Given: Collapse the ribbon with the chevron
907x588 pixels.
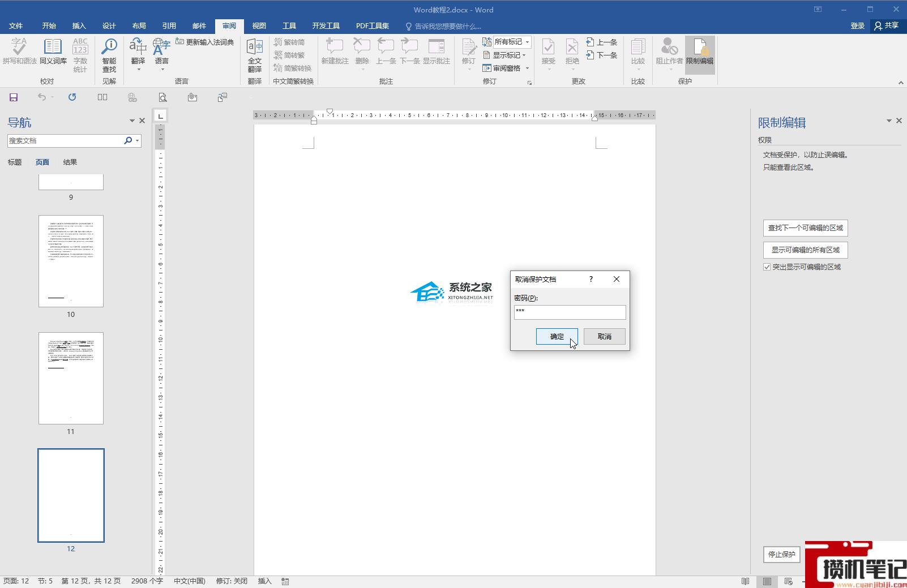Looking at the screenshot, I should (901, 83).
